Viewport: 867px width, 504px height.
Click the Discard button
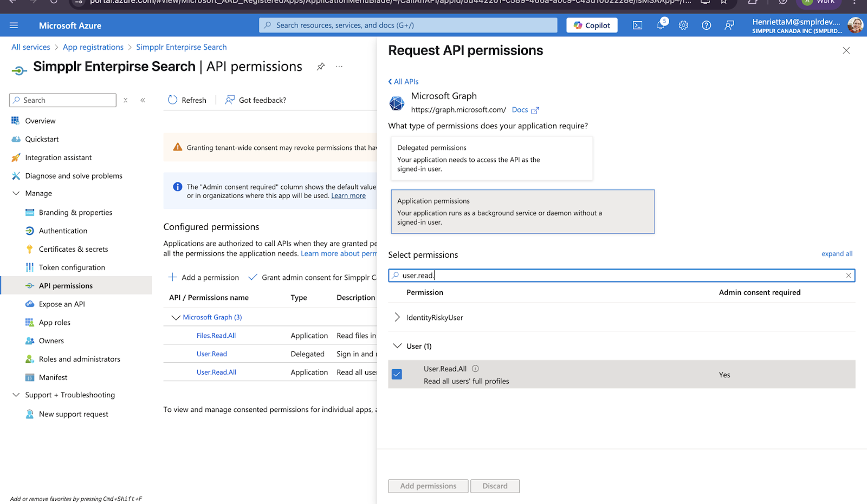pos(495,486)
